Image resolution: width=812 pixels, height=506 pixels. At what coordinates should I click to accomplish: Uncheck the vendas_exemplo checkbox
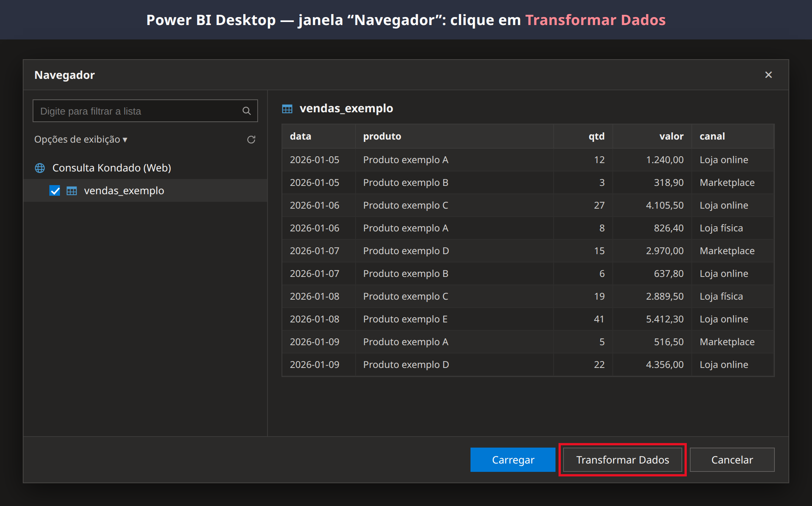click(55, 190)
